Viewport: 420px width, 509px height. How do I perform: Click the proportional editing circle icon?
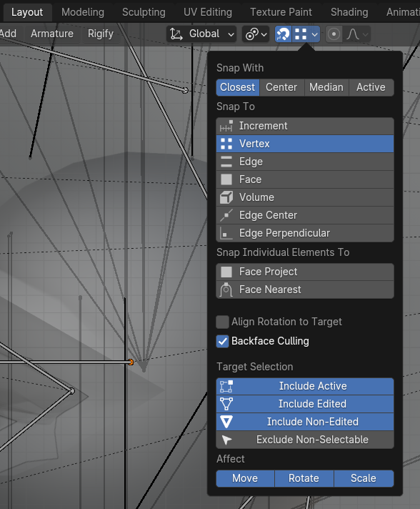[x=334, y=34]
